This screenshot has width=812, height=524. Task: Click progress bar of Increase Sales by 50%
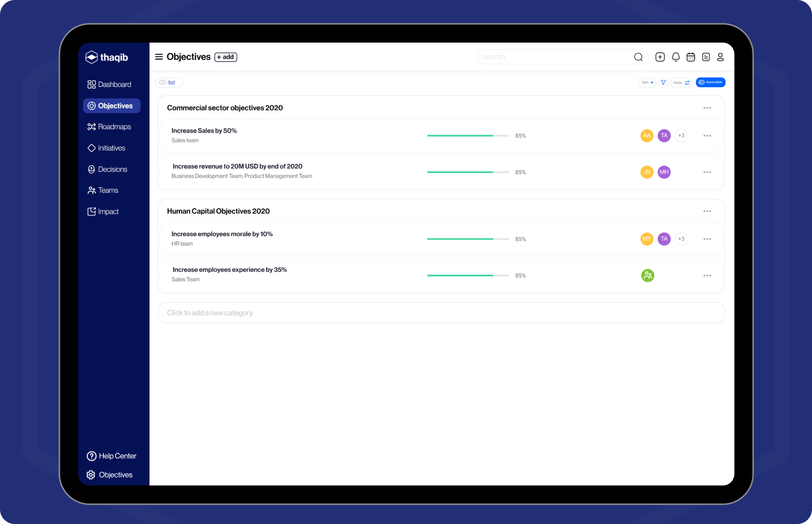click(468, 136)
